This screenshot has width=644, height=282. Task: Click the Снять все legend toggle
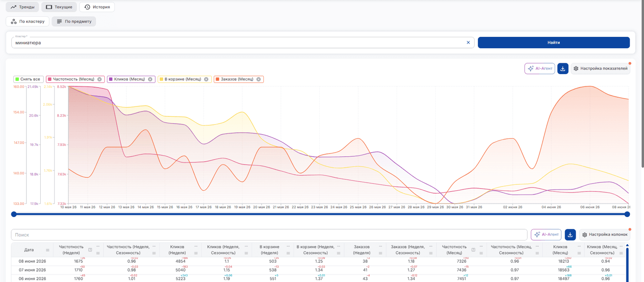tap(28, 79)
